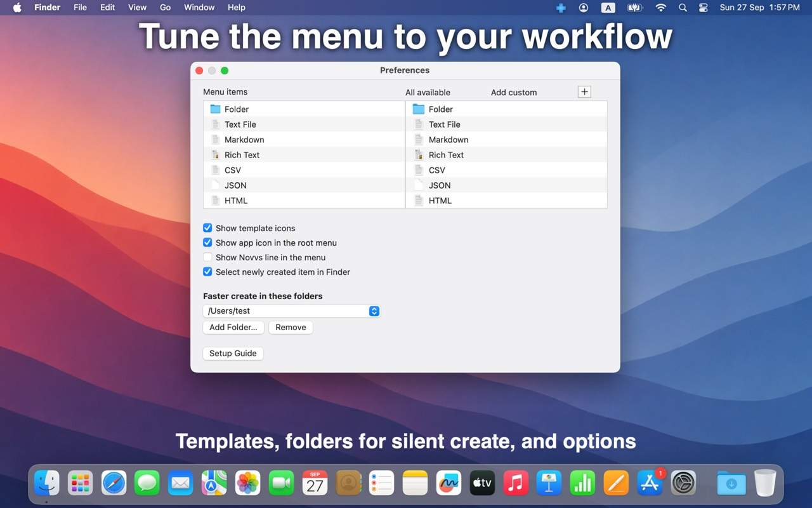Open the Downloads folder in the Dock
Screen dimensions: 812x508
tap(731, 483)
